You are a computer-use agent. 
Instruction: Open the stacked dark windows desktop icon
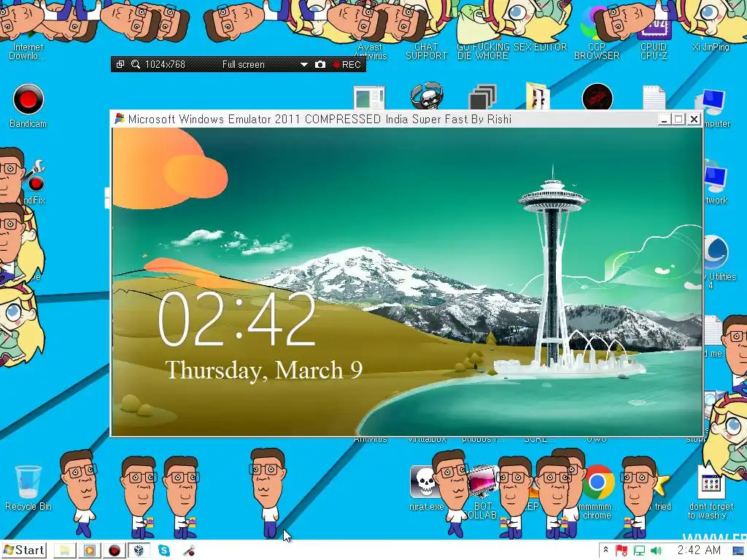483,96
